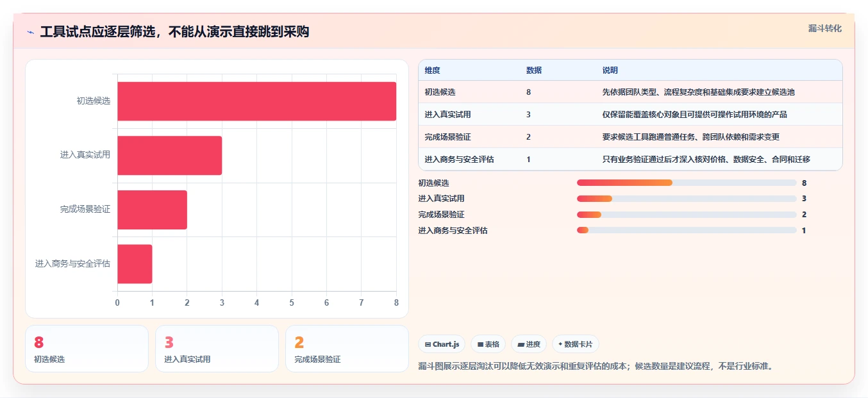Click the table data value 1
The image size is (868, 398).
(528, 160)
